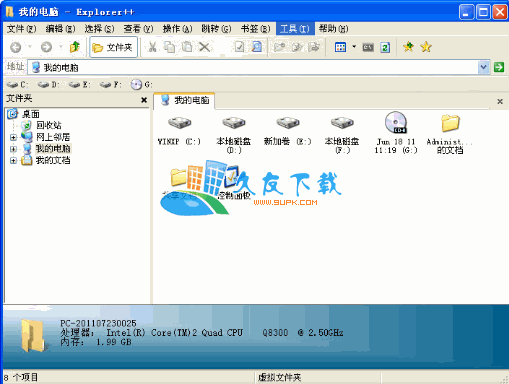Click the status bar '虚拟文件夹' text
509x384 pixels.
pyautogui.click(x=279, y=377)
